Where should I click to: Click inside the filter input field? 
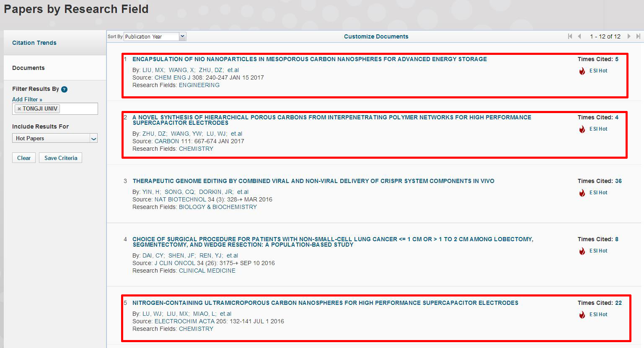79,109
